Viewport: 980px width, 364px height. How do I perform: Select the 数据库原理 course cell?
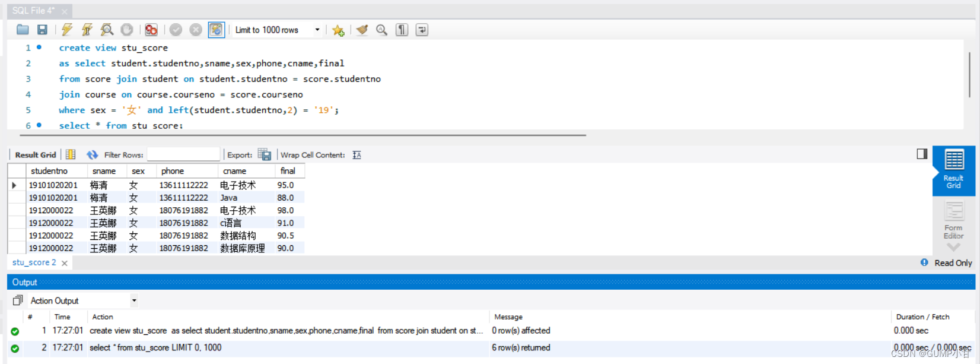pos(246,248)
